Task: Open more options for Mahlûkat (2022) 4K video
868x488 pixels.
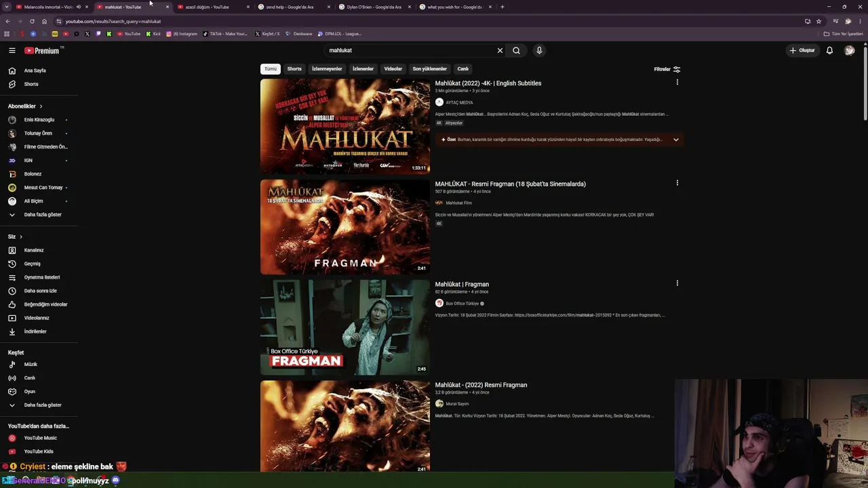Action: (x=677, y=83)
